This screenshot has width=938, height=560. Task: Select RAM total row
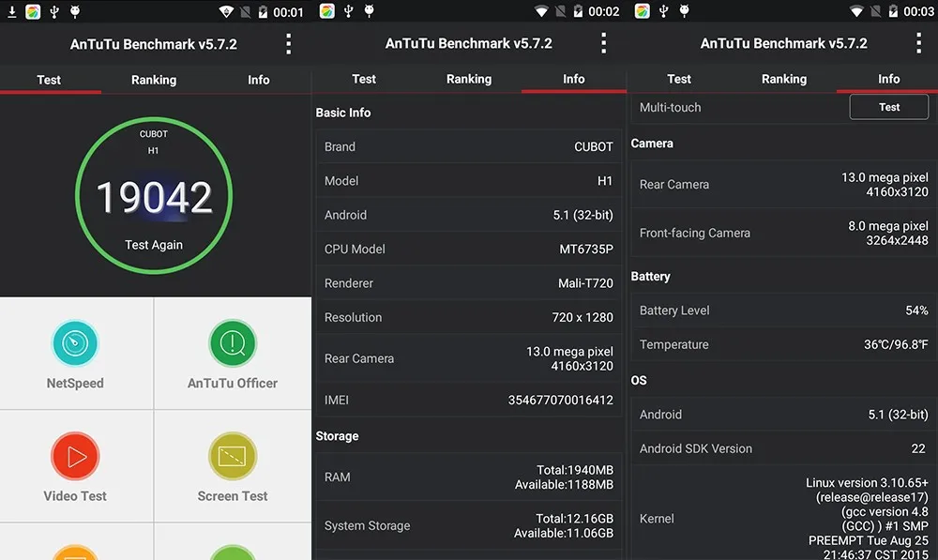tap(469, 477)
